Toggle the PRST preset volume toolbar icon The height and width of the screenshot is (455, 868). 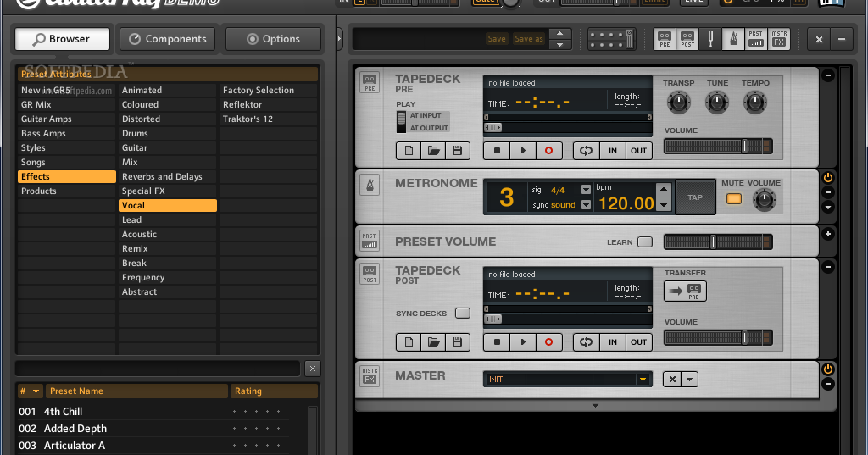click(755, 39)
